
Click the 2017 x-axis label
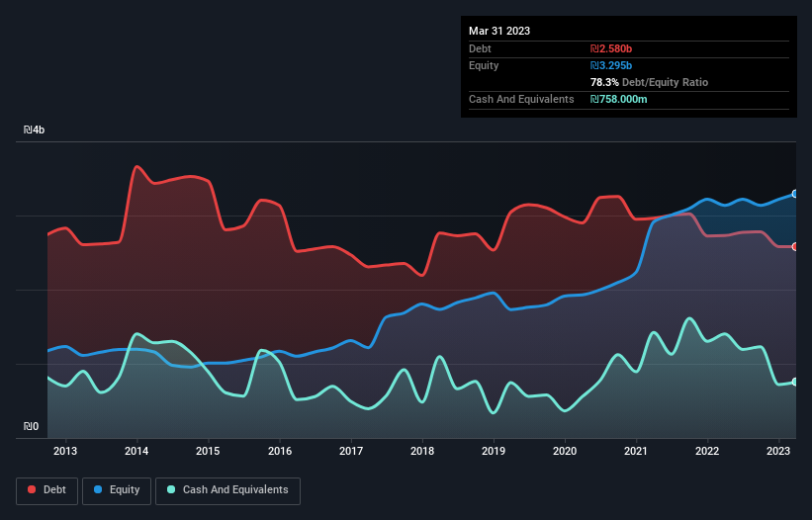pos(351,451)
